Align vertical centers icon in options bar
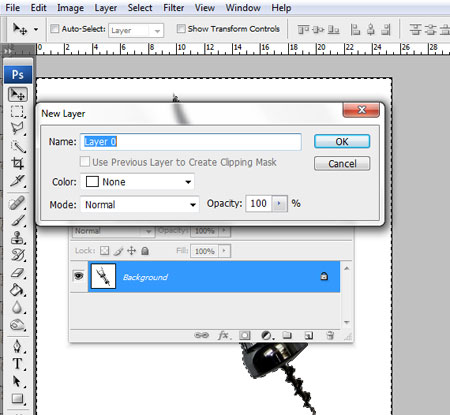Image resolution: width=450 pixels, height=415 pixels. point(318,30)
